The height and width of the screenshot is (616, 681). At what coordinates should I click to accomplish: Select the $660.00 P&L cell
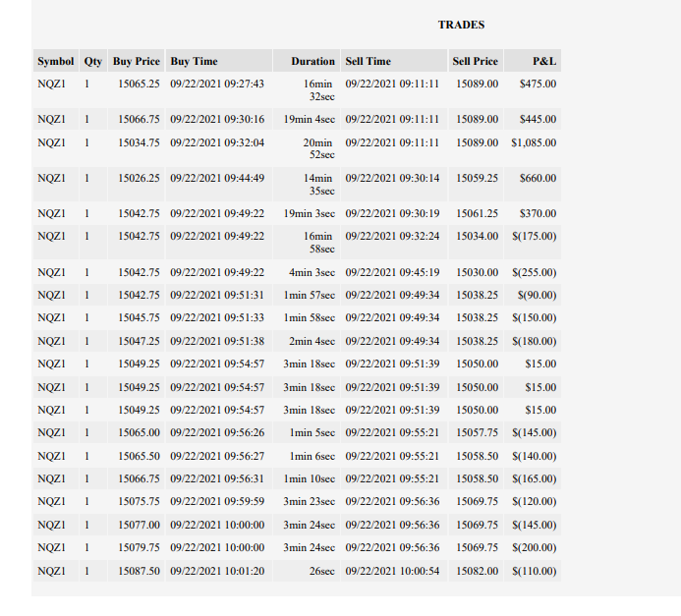point(533,184)
